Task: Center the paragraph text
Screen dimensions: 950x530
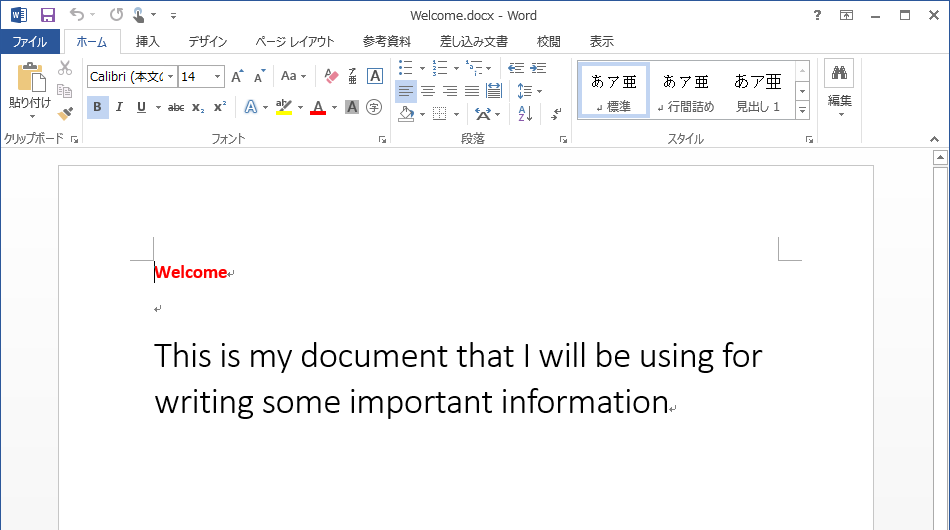Action: [x=428, y=91]
